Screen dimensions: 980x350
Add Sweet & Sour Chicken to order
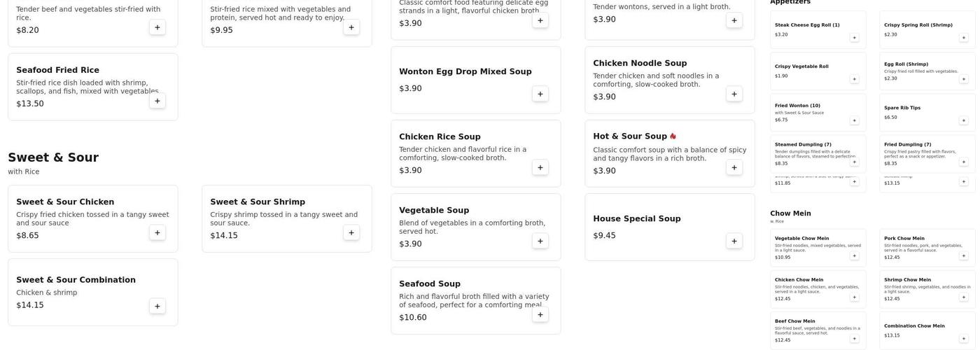(157, 232)
